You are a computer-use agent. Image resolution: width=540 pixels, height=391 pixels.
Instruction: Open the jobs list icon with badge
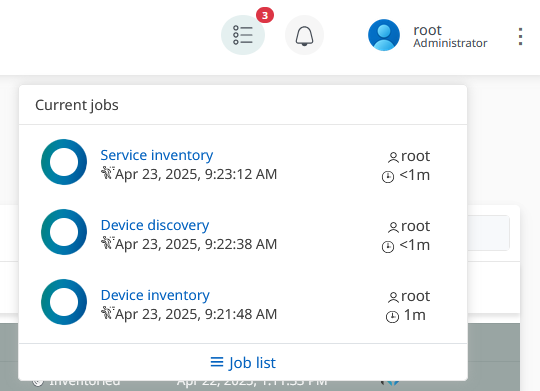pyautogui.click(x=243, y=35)
